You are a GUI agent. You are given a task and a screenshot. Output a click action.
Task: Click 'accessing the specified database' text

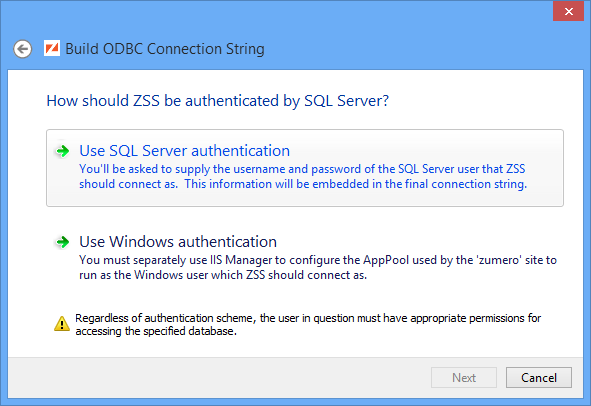(x=156, y=331)
